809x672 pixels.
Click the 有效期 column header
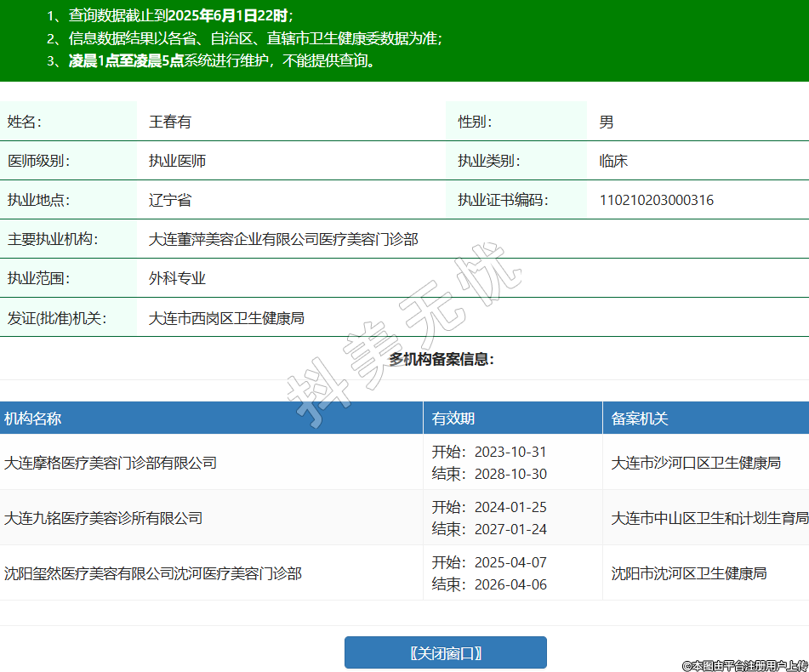click(x=453, y=419)
